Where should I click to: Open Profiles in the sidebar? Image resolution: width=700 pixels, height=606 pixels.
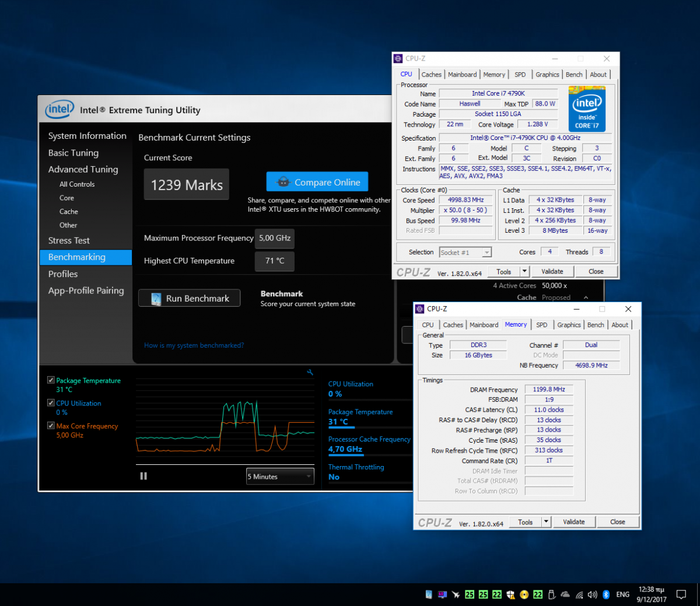[x=63, y=274]
